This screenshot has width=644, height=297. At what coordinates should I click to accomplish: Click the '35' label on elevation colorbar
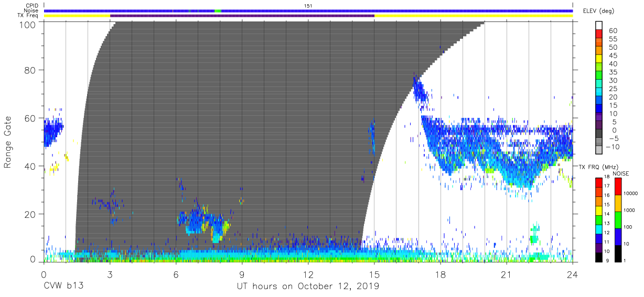(x=613, y=72)
